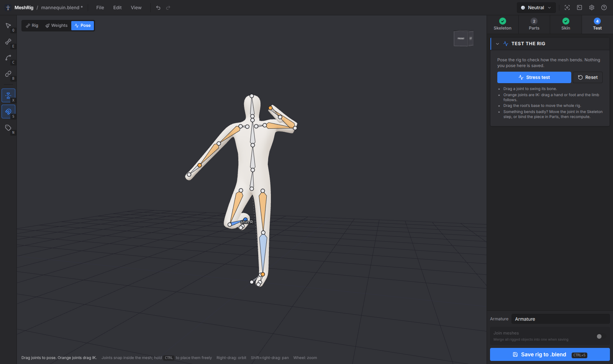This screenshot has width=613, height=364.
Task: Select the link/bind tool (B)
Action: pyautogui.click(x=8, y=74)
